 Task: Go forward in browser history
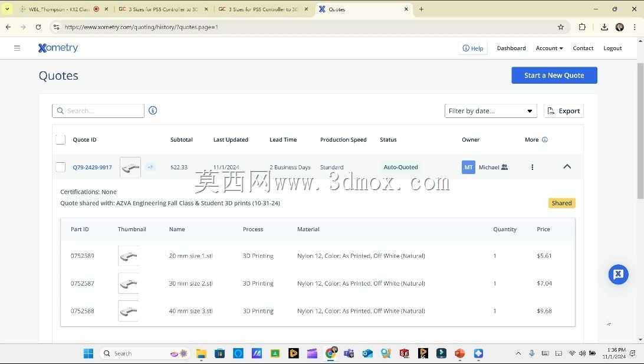click(x=23, y=27)
